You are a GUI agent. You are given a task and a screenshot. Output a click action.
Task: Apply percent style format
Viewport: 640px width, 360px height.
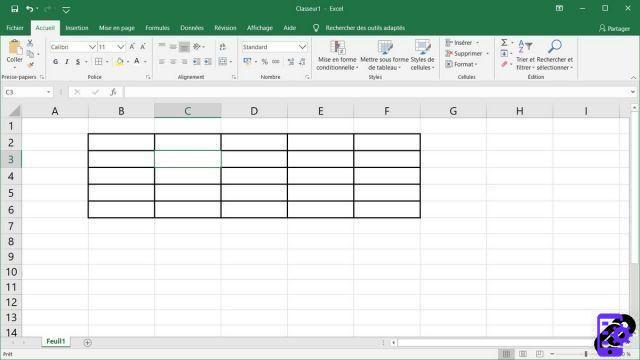click(264, 62)
